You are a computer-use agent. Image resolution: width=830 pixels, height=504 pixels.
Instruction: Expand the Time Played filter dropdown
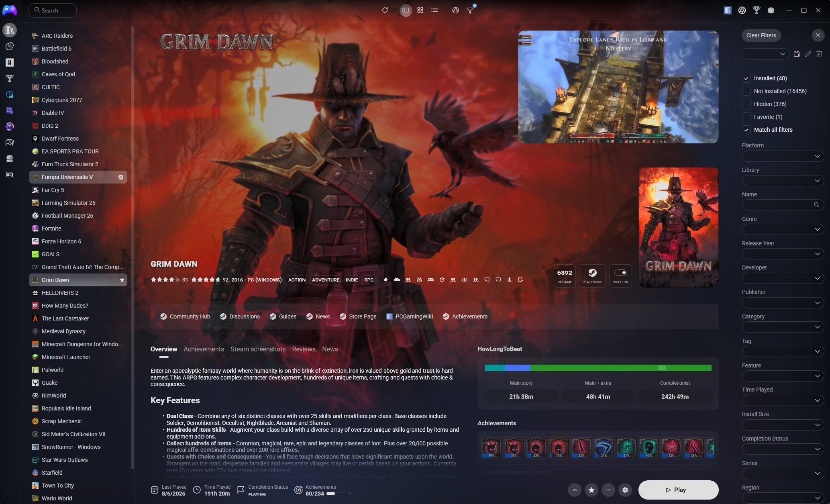pos(783,400)
